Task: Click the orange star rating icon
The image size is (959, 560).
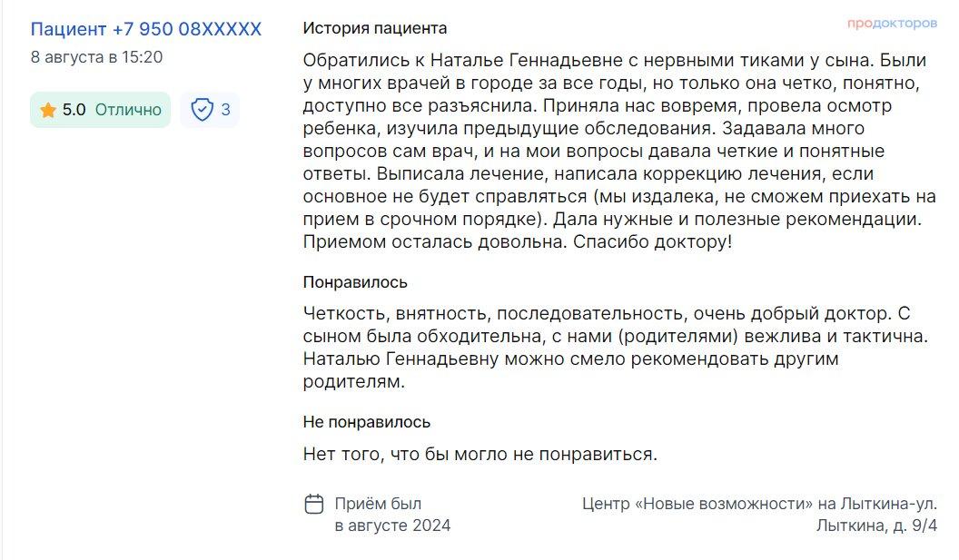Action: click(x=48, y=110)
